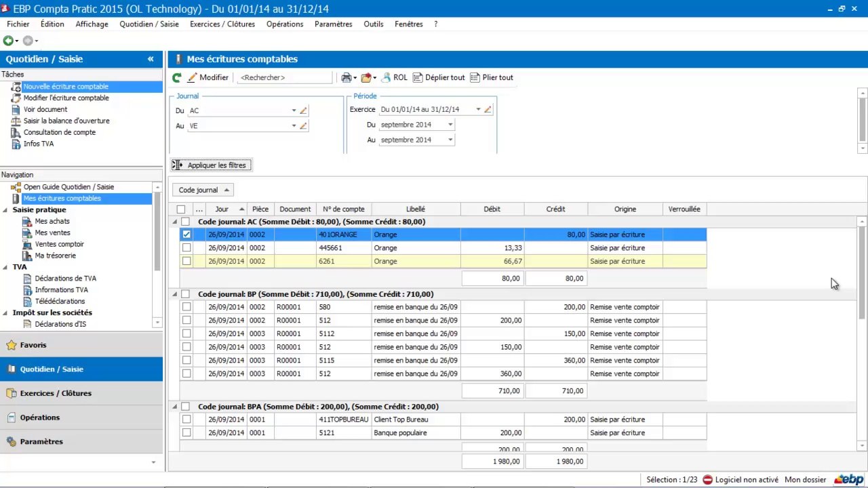Click the ROL search icon
Screen dimensions: 868x488
[x=386, y=78]
